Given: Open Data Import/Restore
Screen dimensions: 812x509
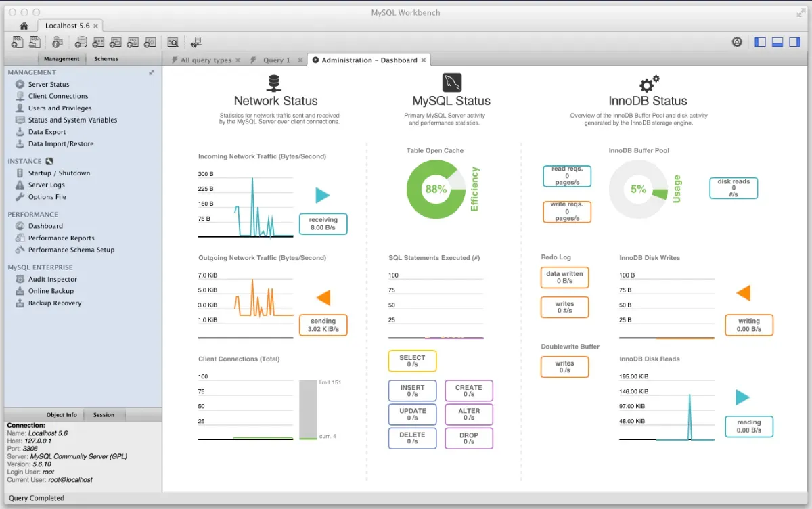Looking at the screenshot, I should (x=61, y=144).
